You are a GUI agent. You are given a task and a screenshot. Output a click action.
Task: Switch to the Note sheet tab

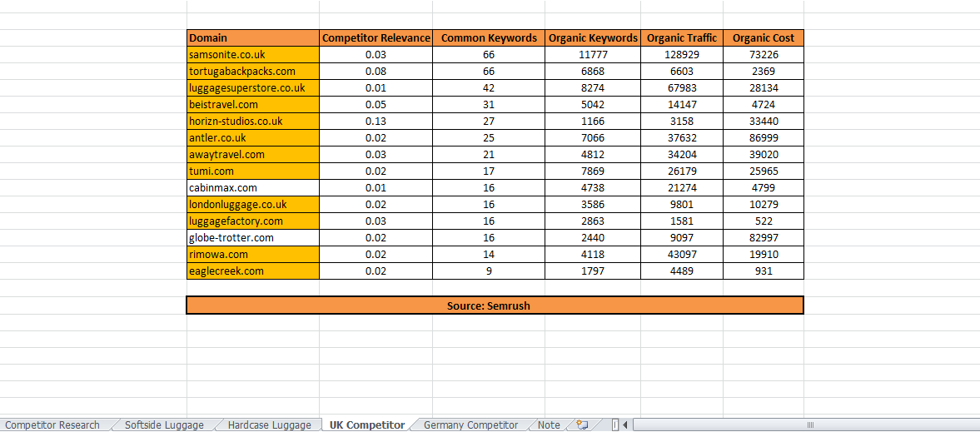tap(549, 425)
